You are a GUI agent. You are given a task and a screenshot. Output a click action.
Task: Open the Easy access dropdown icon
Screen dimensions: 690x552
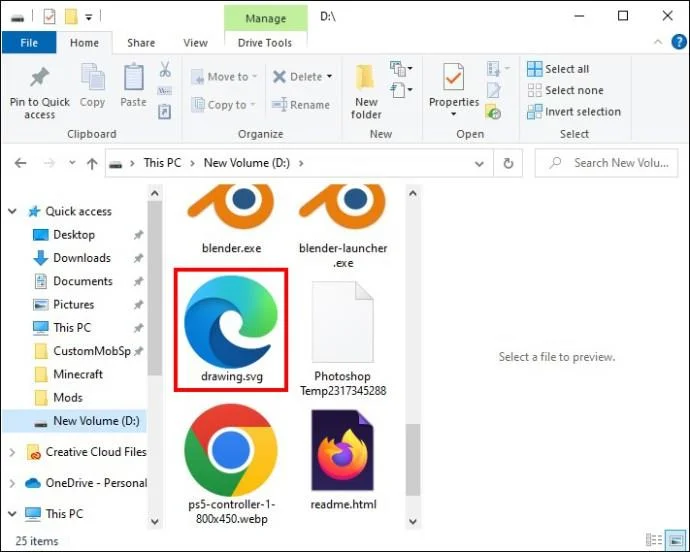401,90
